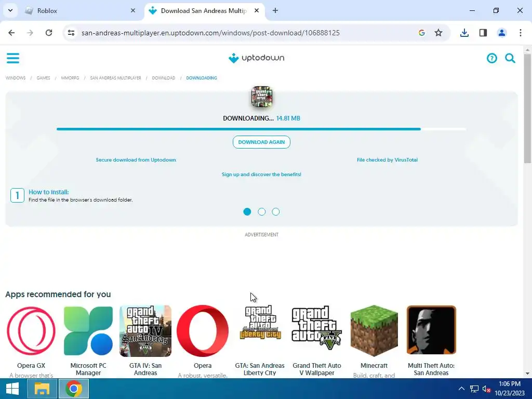
Task: Open File Explorer from the taskbar
Action: [x=42, y=389]
